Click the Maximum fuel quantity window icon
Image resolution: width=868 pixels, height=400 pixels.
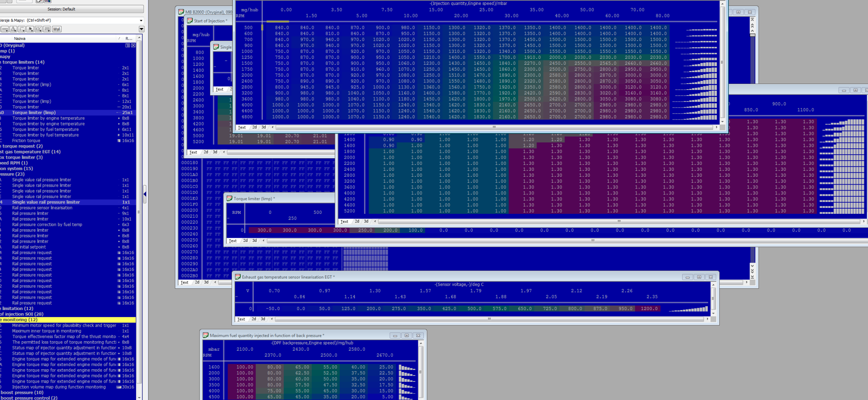pos(206,335)
